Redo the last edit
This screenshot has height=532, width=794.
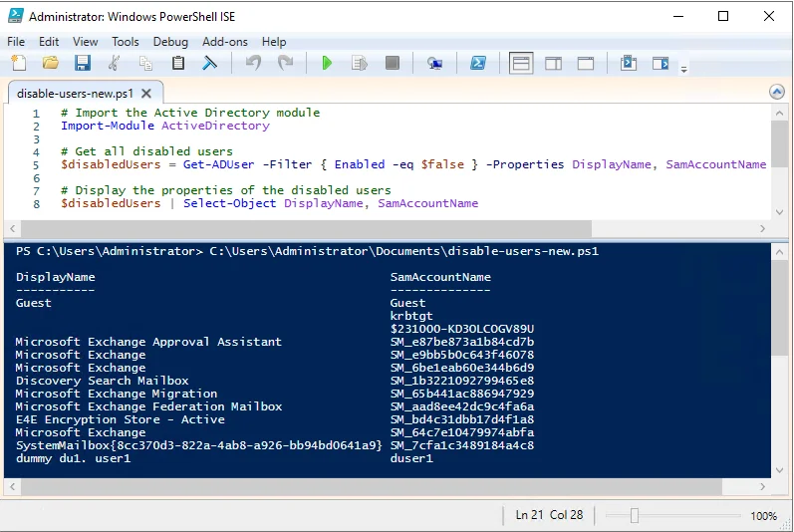(285, 64)
